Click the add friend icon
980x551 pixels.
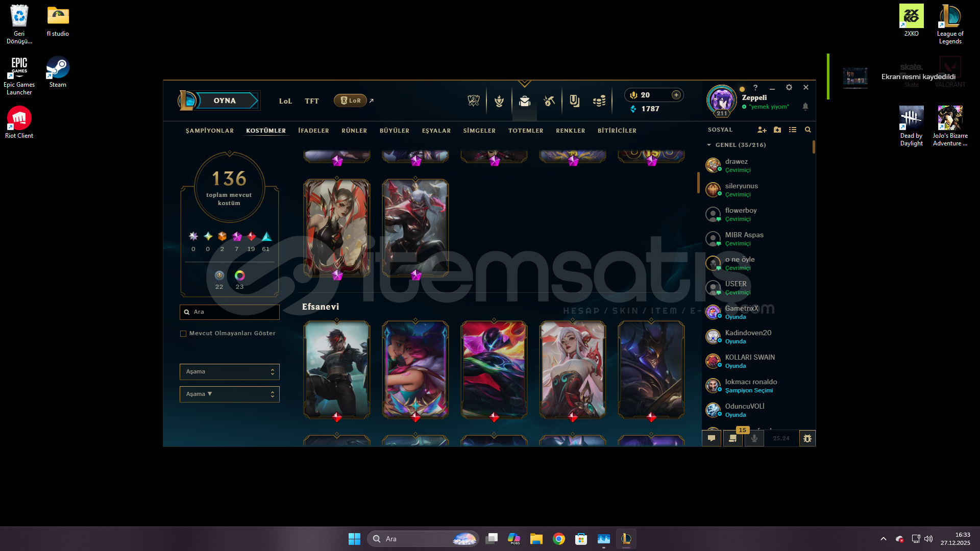click(762, 130)
